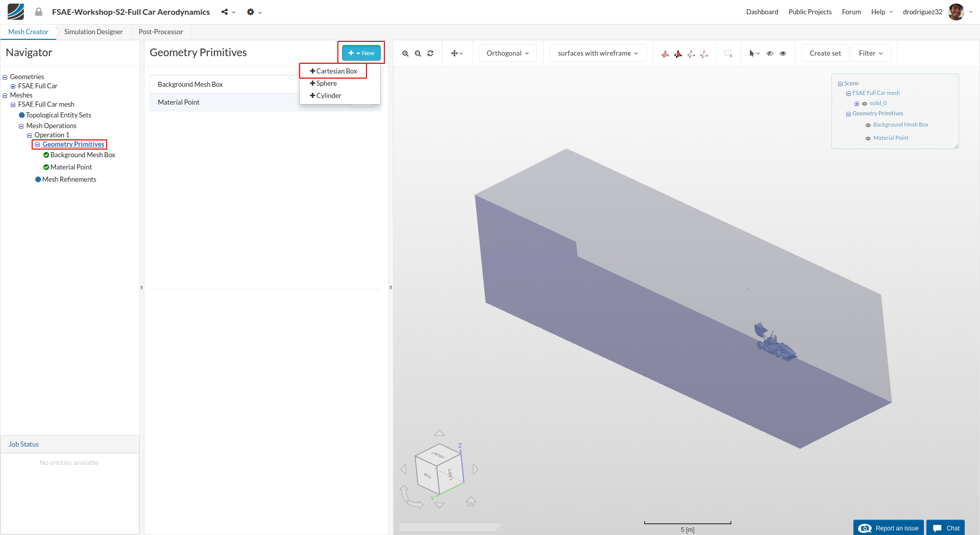The height and width of the screenshot is (535, 980).
Task: Select Topological Entity Sets in navigator
Action: pyautogui.click(x=58, y=115)
